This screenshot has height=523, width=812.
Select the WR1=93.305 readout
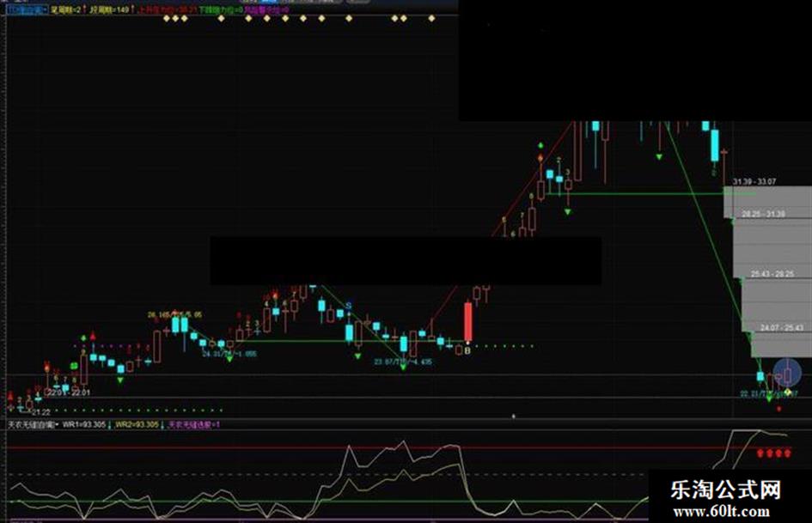click(x=84, y=424)
